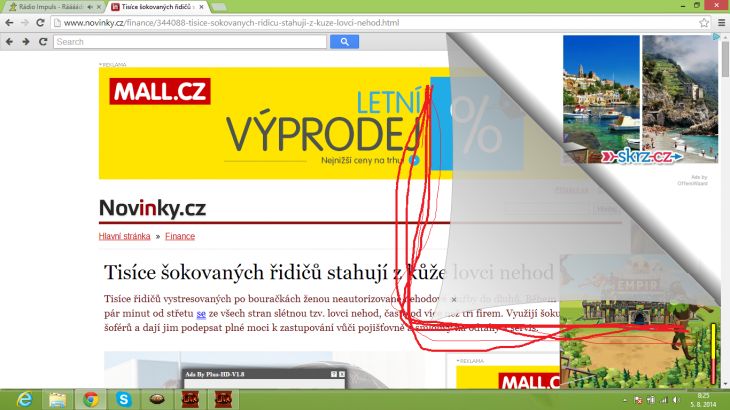Click the Chrome taskbar icon
The width and height of the screenshot is (730, 410).
[x=91, y=399]
